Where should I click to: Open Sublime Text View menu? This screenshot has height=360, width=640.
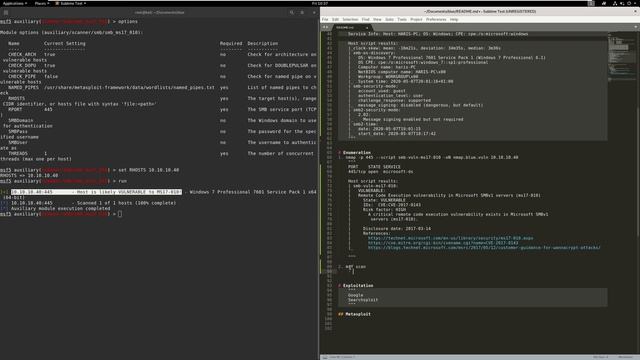377,19
